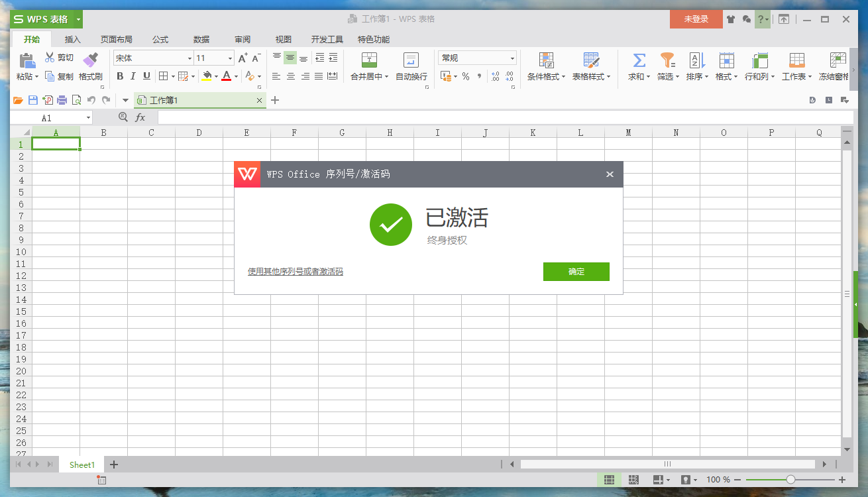
Task: Click the 工作表 worksheet icon
Action: 796,60
